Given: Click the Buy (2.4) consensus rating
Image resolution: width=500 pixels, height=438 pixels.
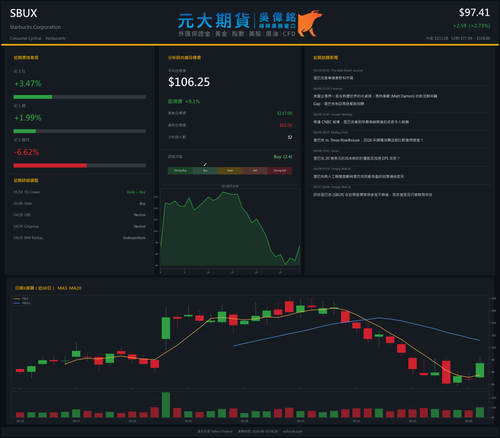Looking at the screenshot, I should click(x=283, y=157).
